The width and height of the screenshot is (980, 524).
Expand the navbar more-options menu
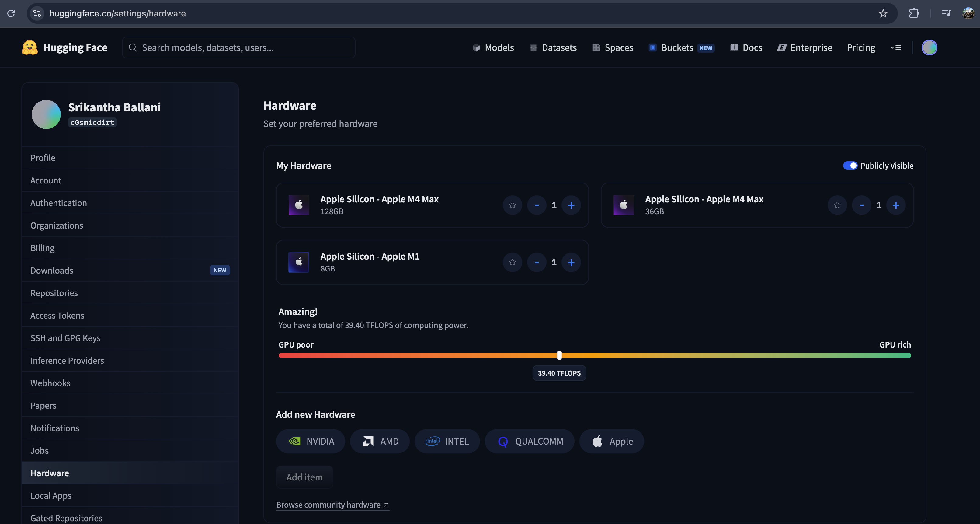click(896, 47)
